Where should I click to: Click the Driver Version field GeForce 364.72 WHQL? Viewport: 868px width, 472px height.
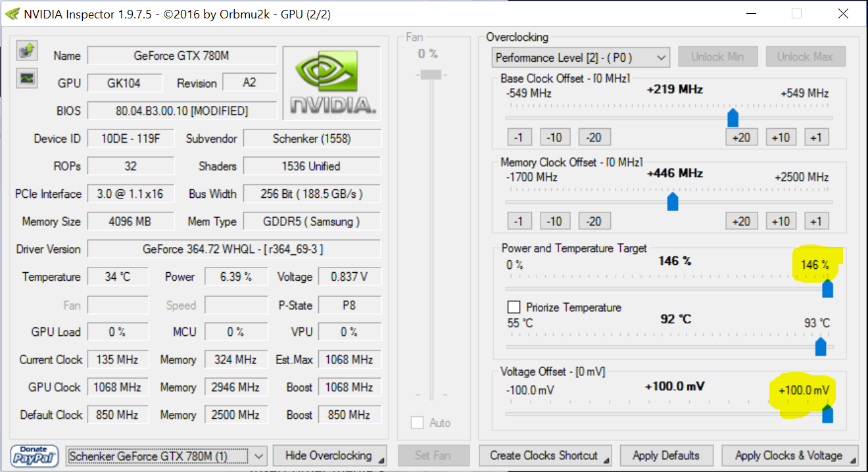pos(233,249)
